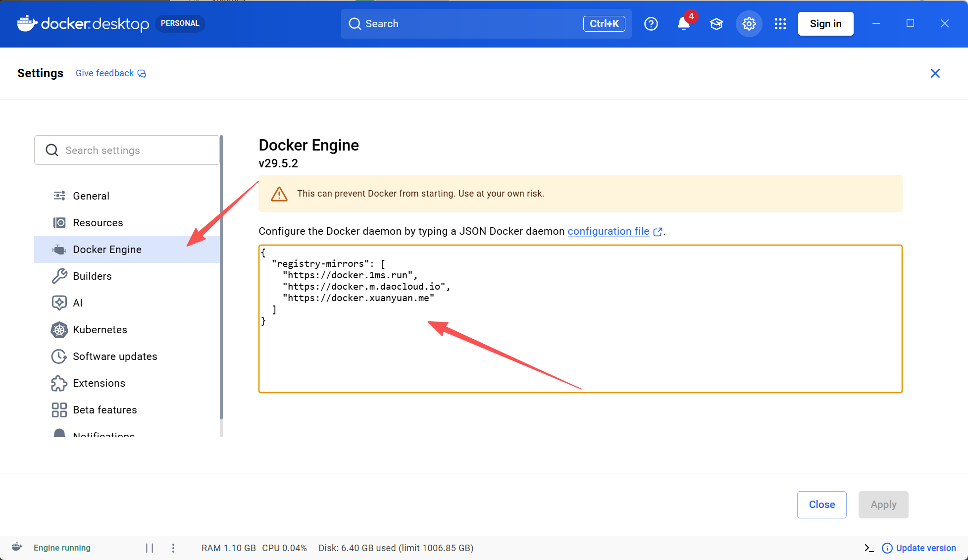This screenshot has height=560, width=968.
Task: Click the Kubernetes helm icon
Action: 59,330
